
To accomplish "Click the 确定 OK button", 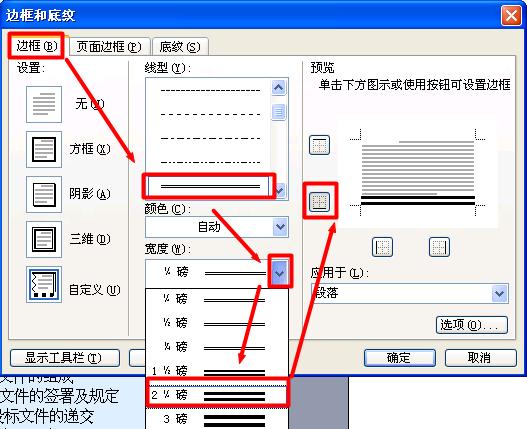I will (x=400, y=358).
